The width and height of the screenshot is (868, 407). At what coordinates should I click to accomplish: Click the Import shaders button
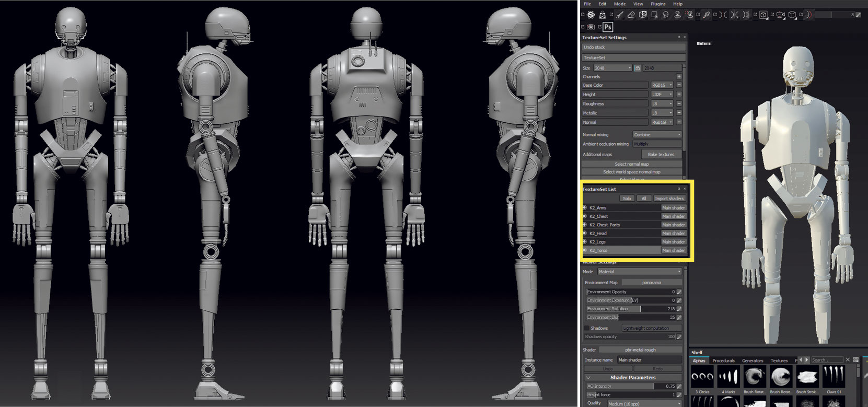[x=669, y=199]
